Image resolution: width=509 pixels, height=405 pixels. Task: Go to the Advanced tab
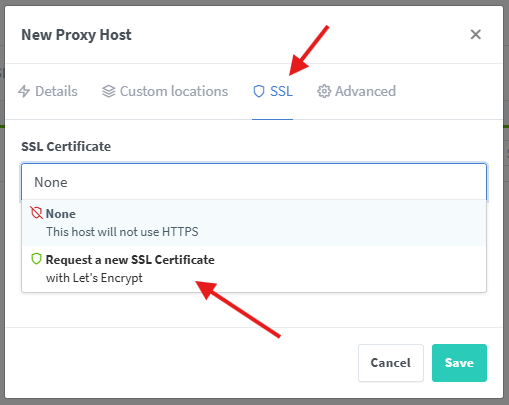coord(356,91)
